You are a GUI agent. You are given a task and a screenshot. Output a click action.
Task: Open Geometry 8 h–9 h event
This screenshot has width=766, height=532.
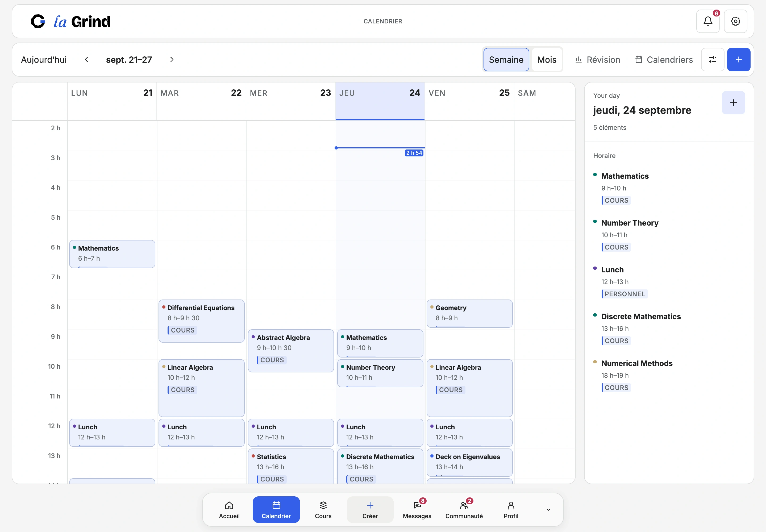[469, 313]
